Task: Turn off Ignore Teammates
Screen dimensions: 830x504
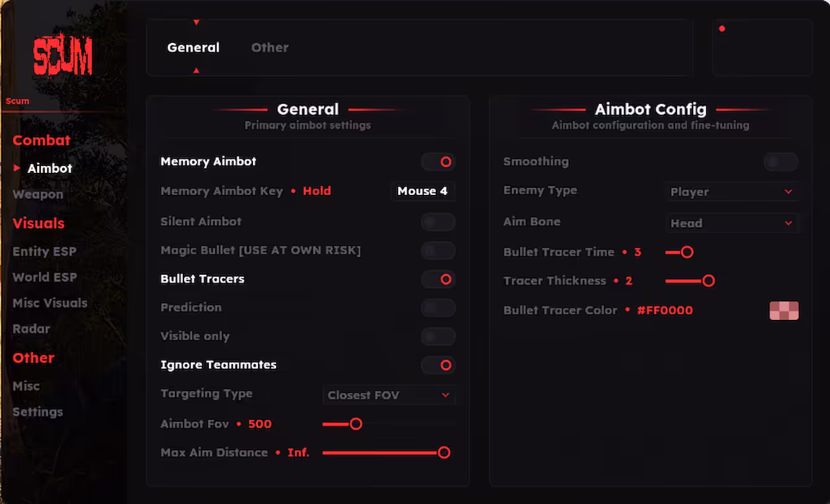Action: tap(438, 365)
